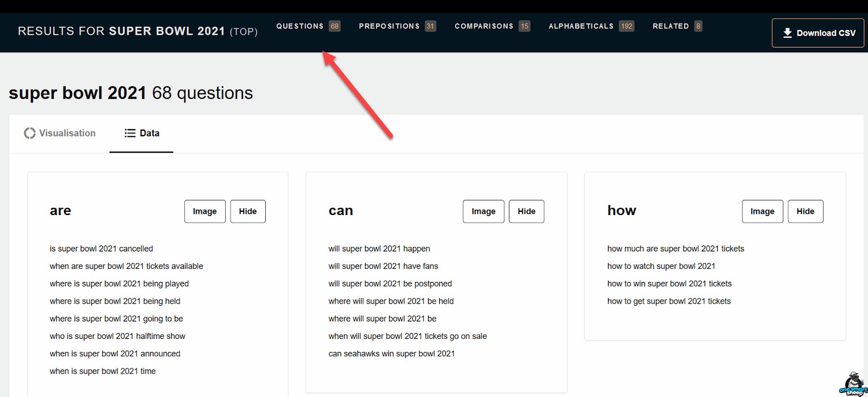Click 'when will super bowl 2021 tickets go on sale'
Viewport: 868px width, 397px height.
pyautogui.click(x=407, y=336)
